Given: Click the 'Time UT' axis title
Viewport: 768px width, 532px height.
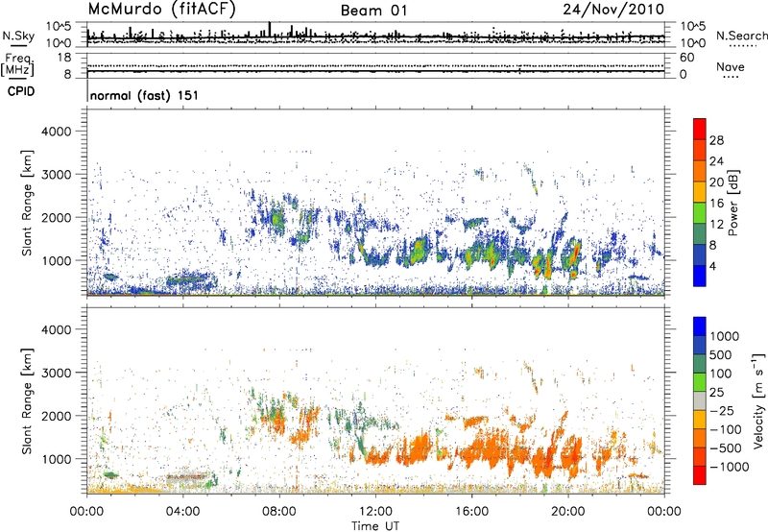Looking at the screenshot, I should [x=375, y=526].
